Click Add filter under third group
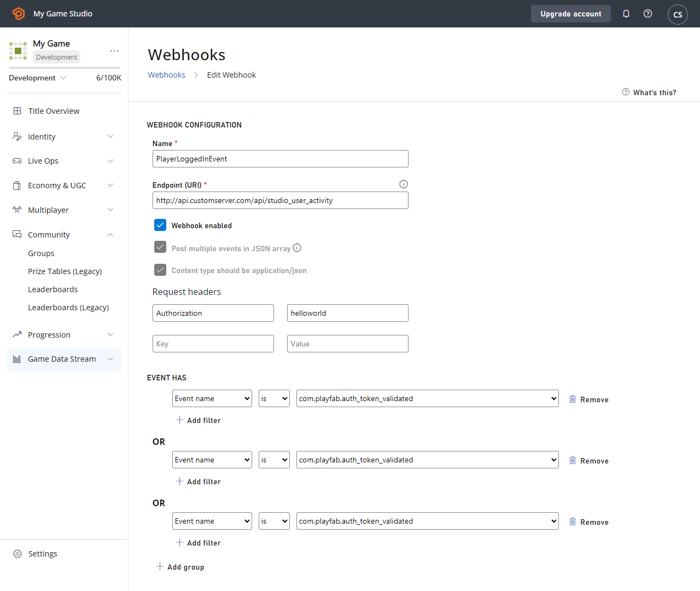700x591 pixels. coord(199,543)
